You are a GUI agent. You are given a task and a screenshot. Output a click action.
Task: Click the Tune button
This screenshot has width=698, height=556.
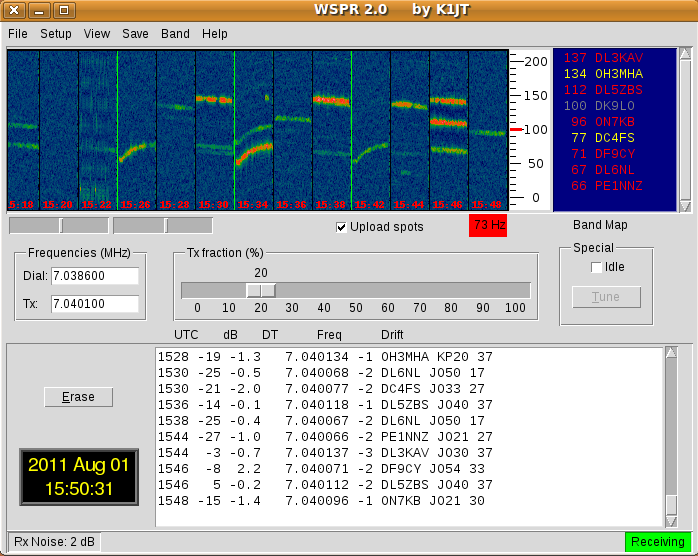click(606, 297)
